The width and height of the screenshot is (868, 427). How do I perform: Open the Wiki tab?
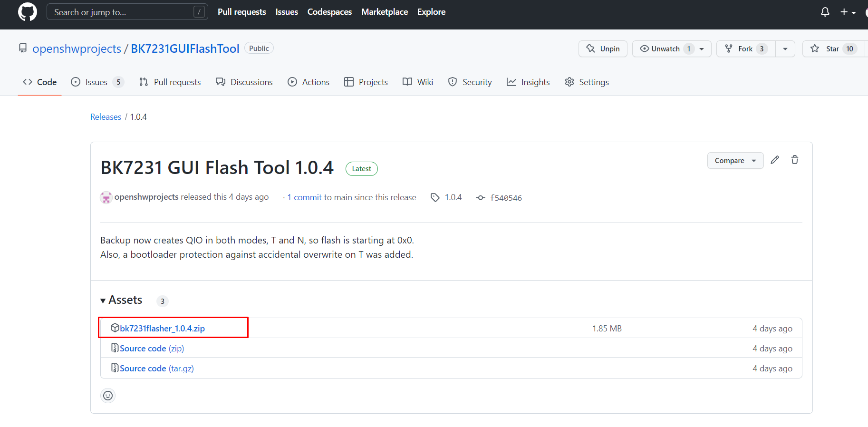[x=418, y=82]
